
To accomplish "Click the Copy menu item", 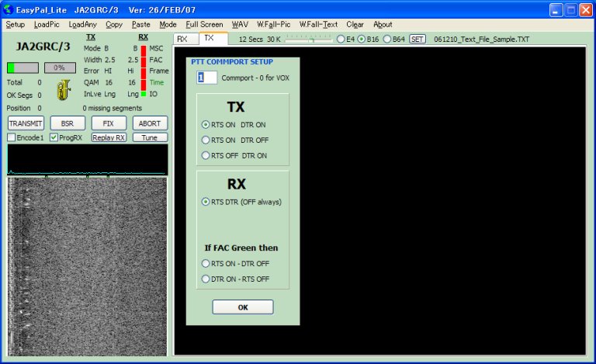I will pyautogui.click(x=113, y=25).
